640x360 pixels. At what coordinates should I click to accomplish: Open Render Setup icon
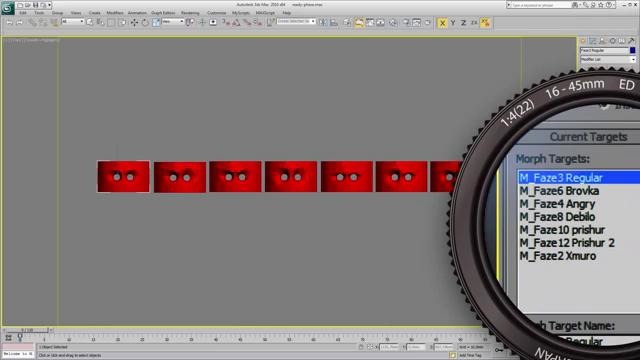pyautogui.click(x=406, y=23)
